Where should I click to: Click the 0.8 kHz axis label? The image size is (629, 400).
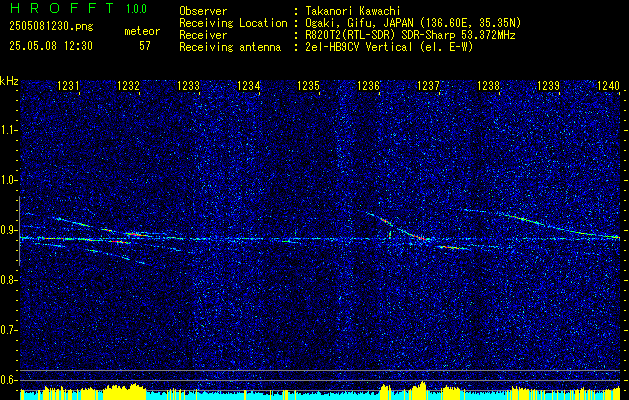8,280
